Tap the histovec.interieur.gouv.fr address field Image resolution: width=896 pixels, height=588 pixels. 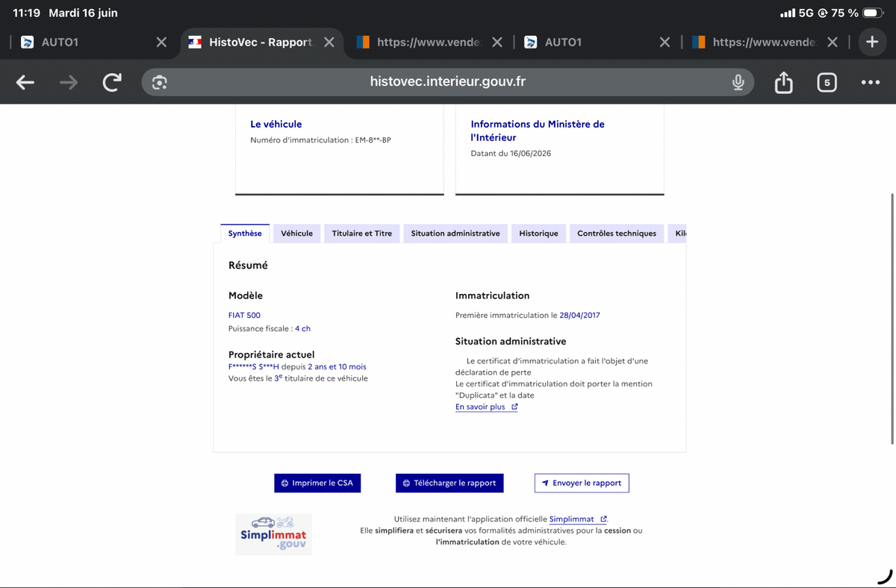[447, 82]
